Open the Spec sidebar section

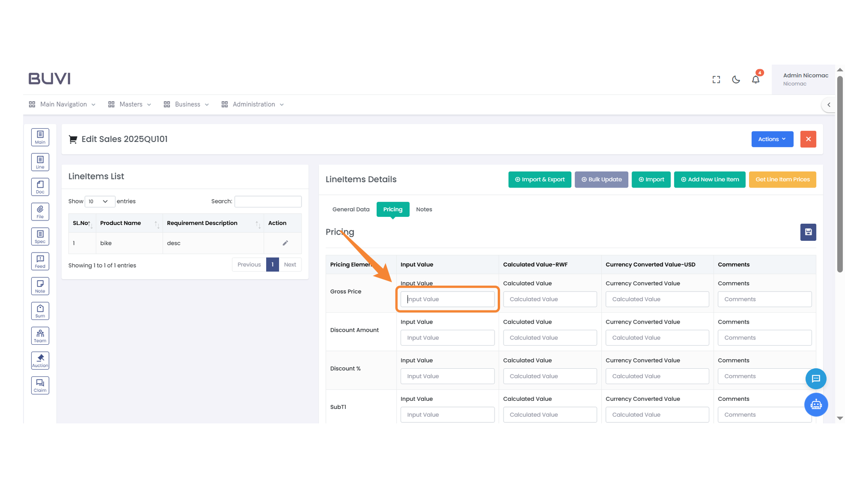[40, 236]
